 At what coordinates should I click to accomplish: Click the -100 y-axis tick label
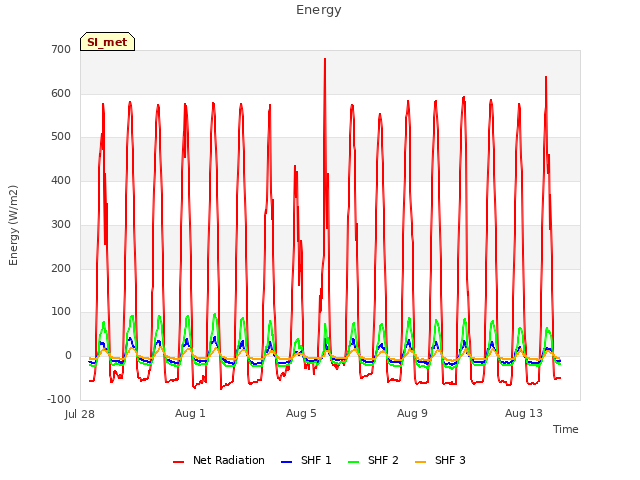click(x=59, y=399)
